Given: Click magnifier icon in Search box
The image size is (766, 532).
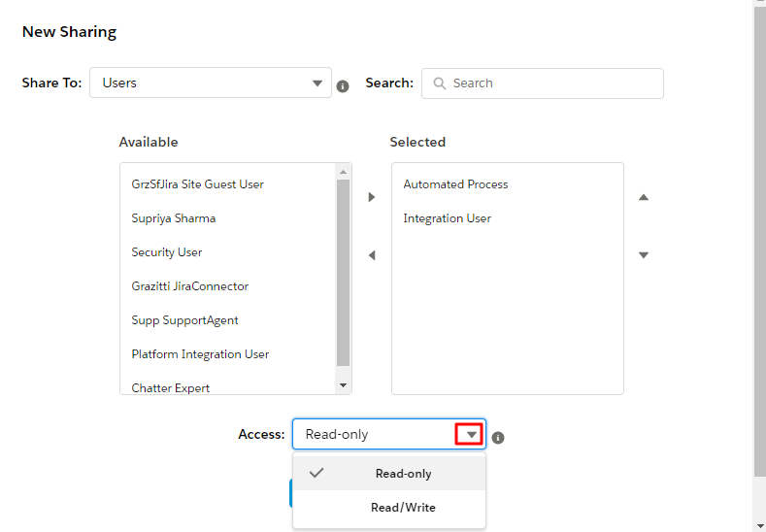Looking at the screenshot, I should [x=439, y=83].
